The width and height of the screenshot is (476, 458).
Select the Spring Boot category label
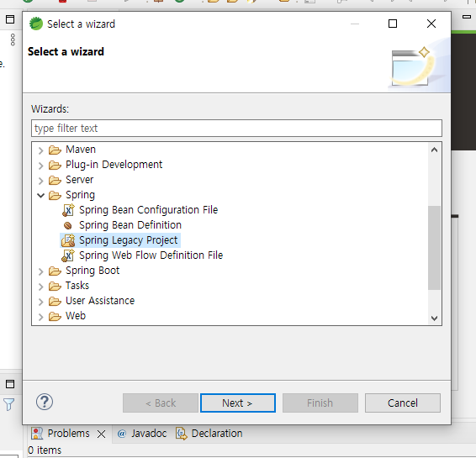pyautogui.click(x=93, y=271)
